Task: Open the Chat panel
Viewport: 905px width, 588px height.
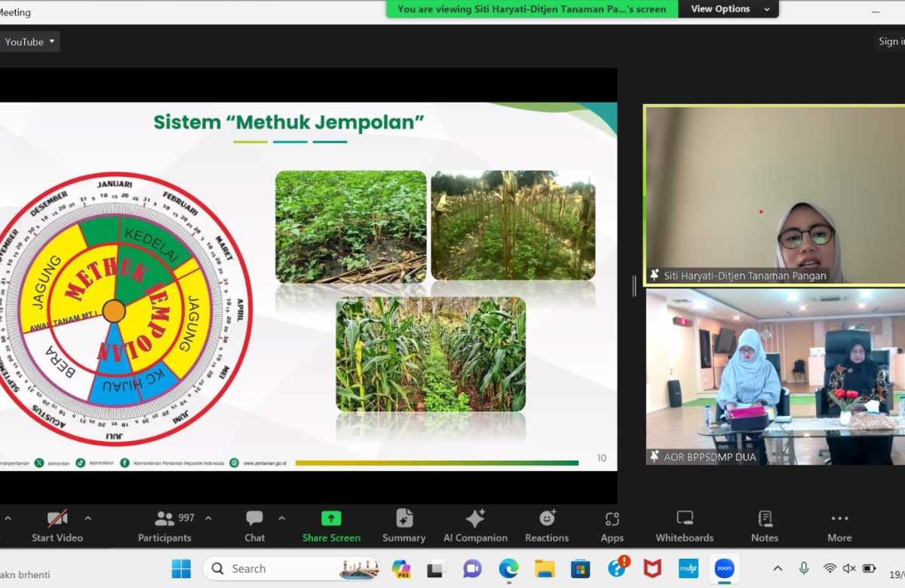Action: point(254,525)
